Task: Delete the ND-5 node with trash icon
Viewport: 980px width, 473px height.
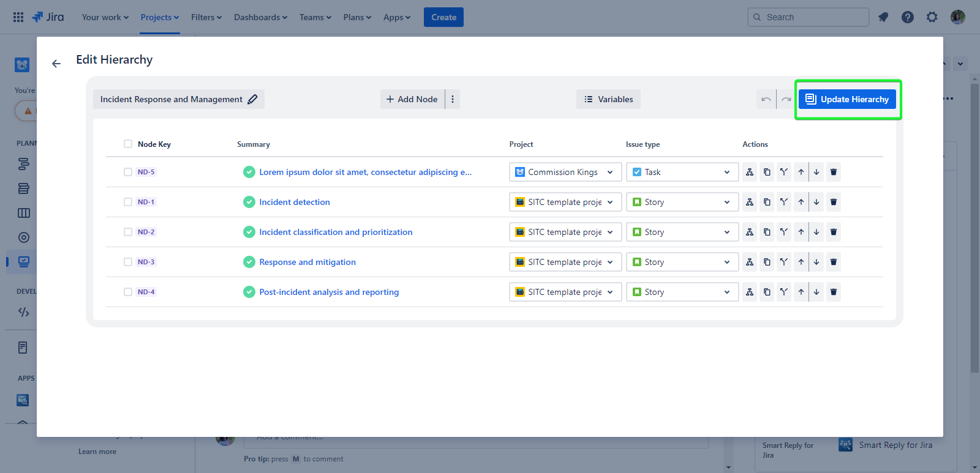Action: tap(833, 172)
